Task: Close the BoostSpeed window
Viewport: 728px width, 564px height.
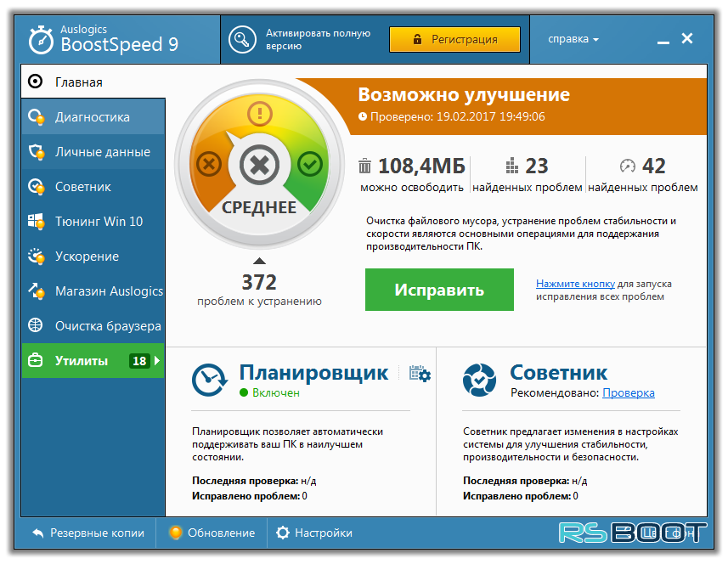Action: pyautogui.click(x=687, y=38)
